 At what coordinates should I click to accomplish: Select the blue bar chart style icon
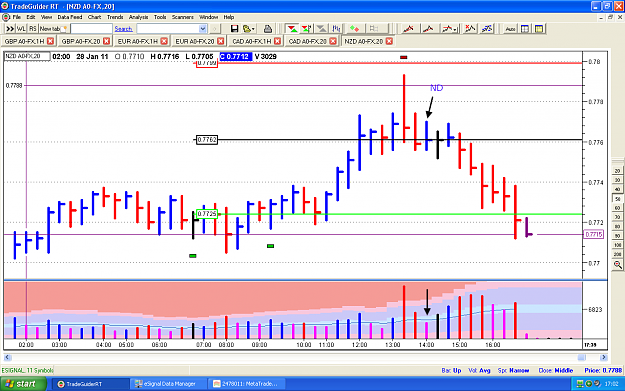click(x=336, y=29)
